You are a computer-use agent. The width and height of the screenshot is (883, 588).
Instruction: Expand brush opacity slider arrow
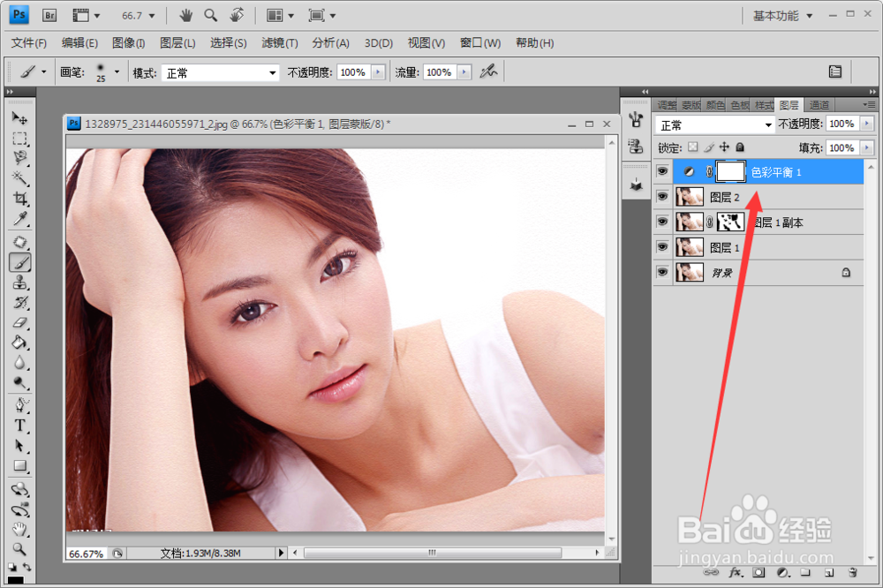tap(379, 72)
